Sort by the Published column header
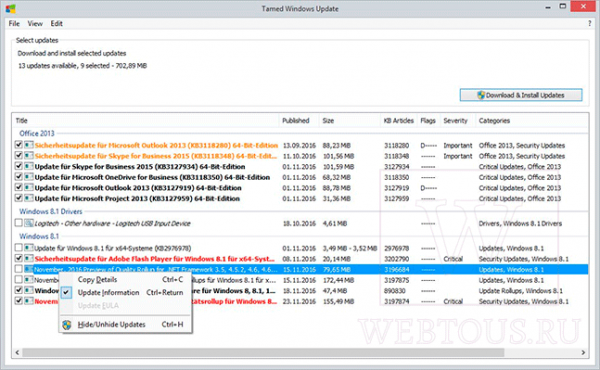This screenshot has width=600, height=370. [299, 121]
